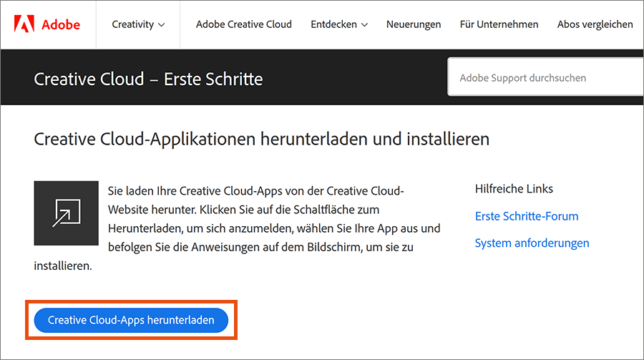This screenshot has height=360, width=644.
Task: Open the Neuerungen menu item
Action: pos(414,24)
